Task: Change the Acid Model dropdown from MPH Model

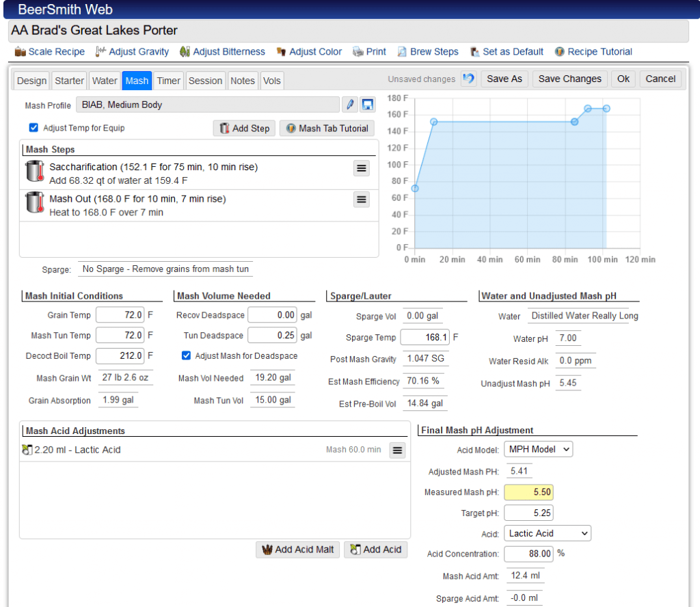Action: pos(538,449)
